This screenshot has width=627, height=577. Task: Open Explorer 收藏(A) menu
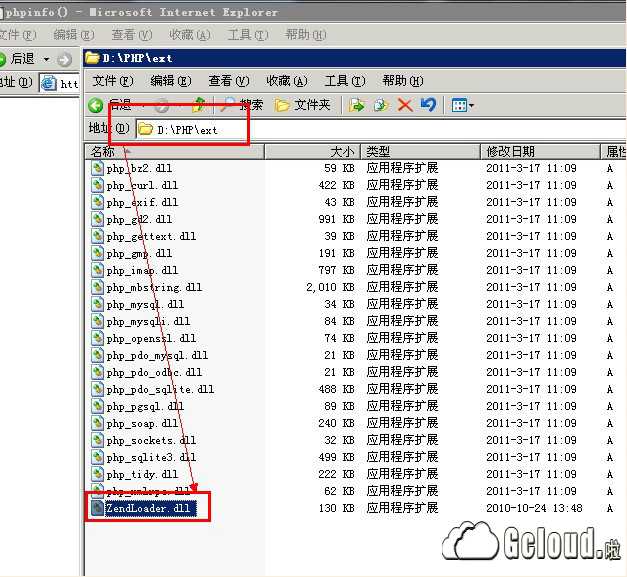point(287,81)
